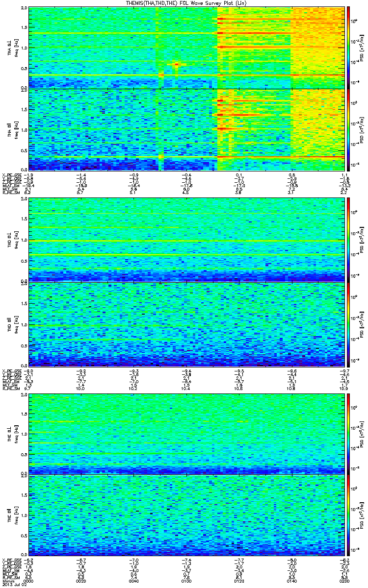Click the color bar beside THA B-parallel panel
The image size is (368, 588).
[349, 129]
